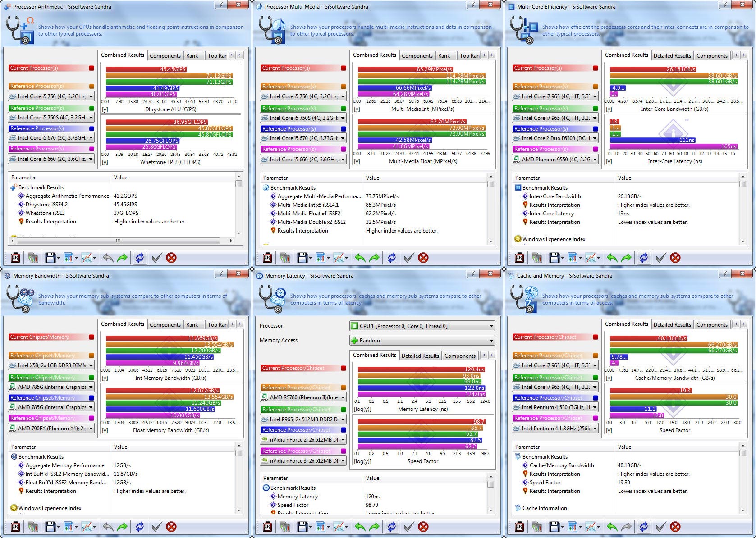This screenshot has width=756, height=538.
Task: Select Inter-Core Latency row in results list
Action: click(x=551, y=214)
